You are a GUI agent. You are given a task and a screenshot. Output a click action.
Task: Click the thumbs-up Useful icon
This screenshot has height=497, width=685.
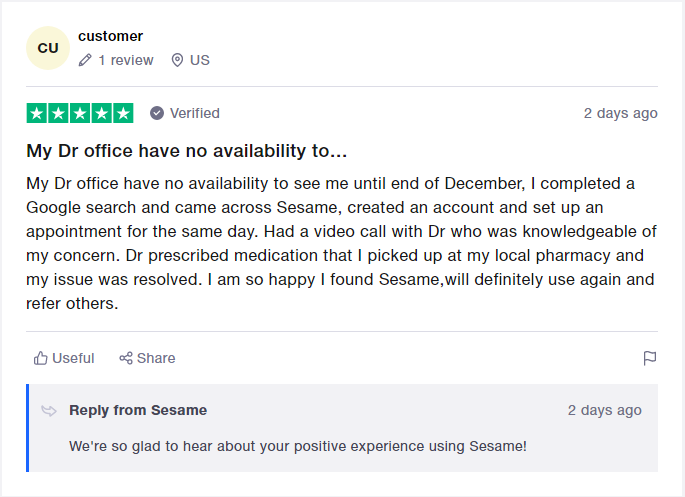(x=41, y=358)
